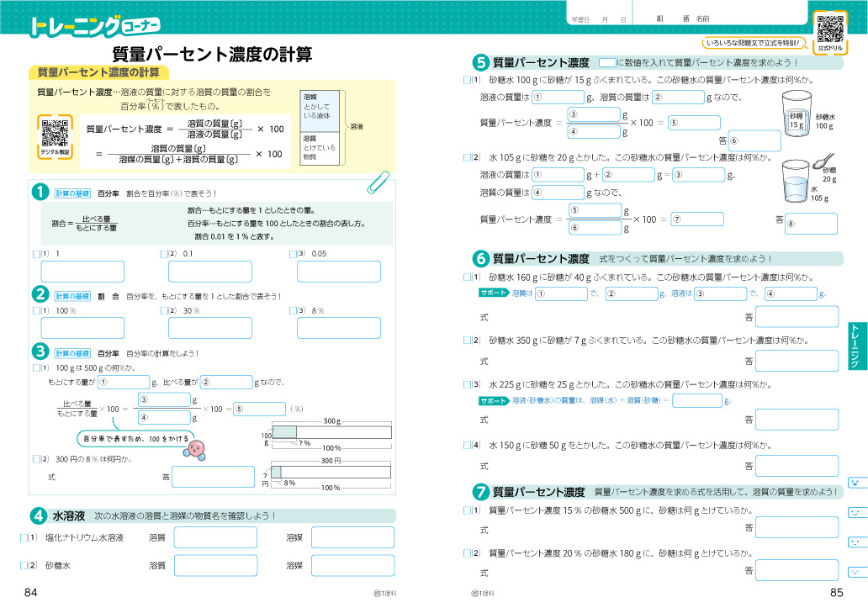Click the first サポート label in section 6
Viewport: 868px width, 613px height.
pos(494,293)
